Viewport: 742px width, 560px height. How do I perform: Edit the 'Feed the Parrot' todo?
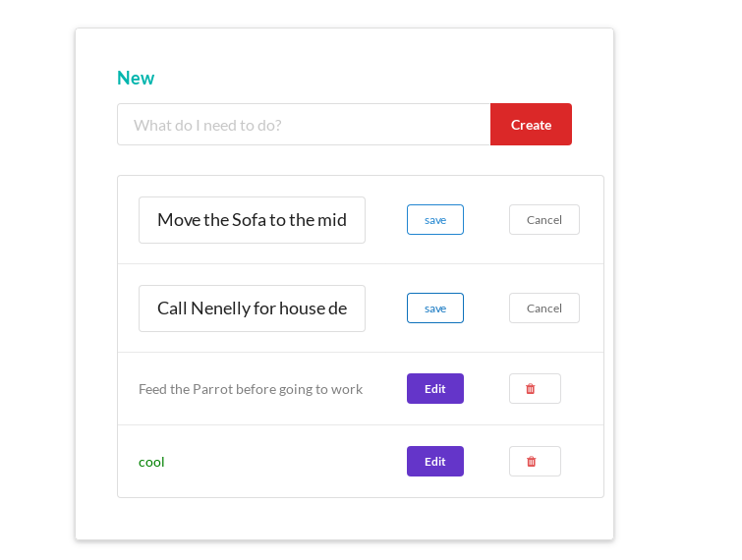[434, 389]
